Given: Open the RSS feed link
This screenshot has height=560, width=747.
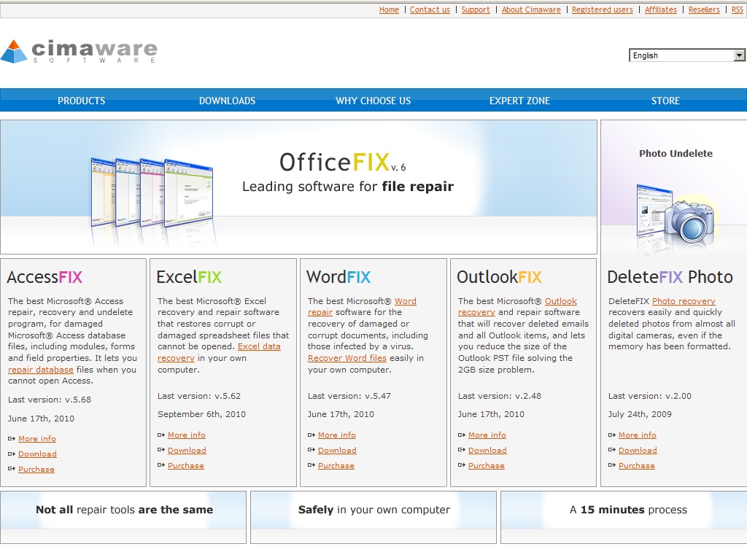Looking at the screenshot, I should click(x=737, y=9).
